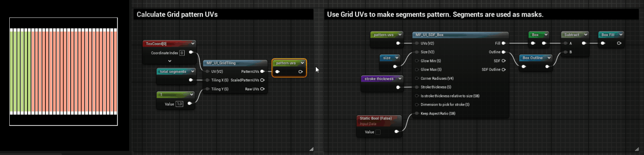
Task: Click the Glow Min (S) input pin
Action: click(x=417, y=61)
